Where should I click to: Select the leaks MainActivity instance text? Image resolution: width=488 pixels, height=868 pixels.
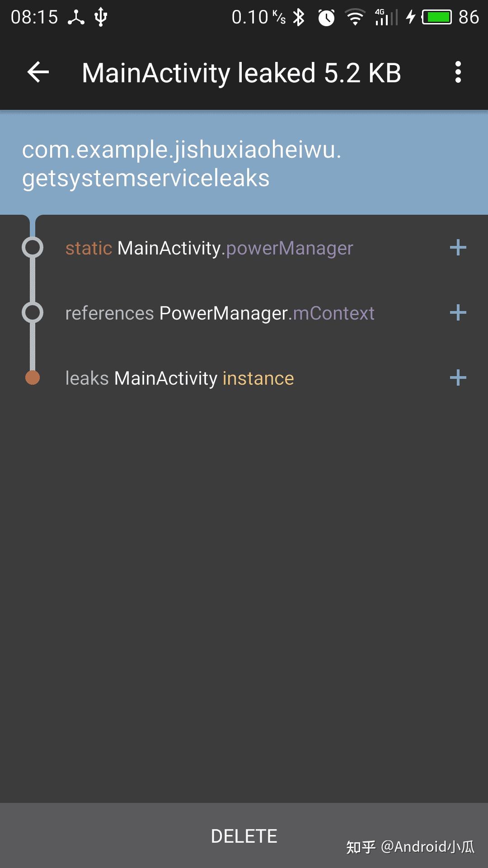click(x=179, y=378)
